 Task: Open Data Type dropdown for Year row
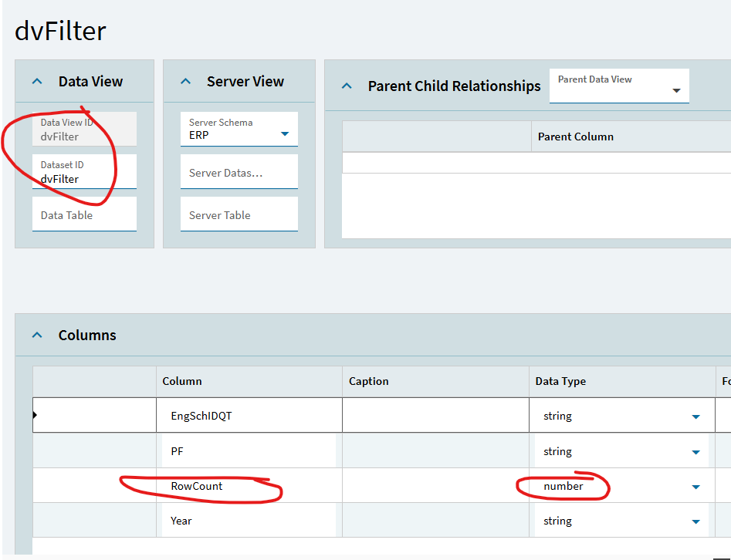[695, 521]
